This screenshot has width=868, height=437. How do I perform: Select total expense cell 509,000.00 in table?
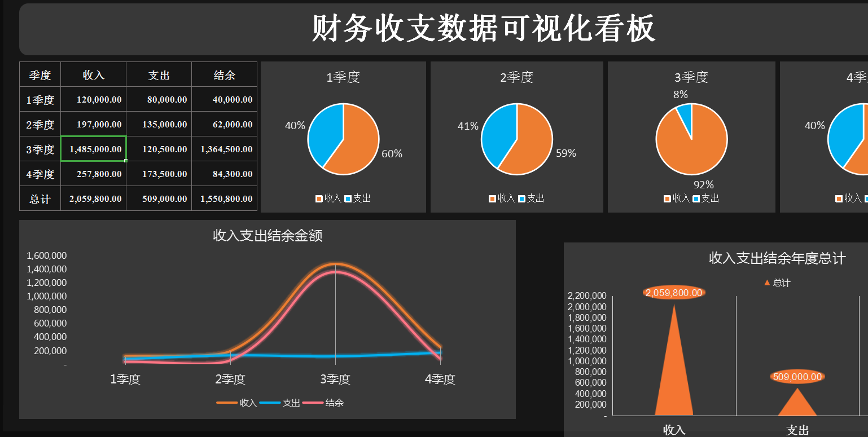coord(159,198)
